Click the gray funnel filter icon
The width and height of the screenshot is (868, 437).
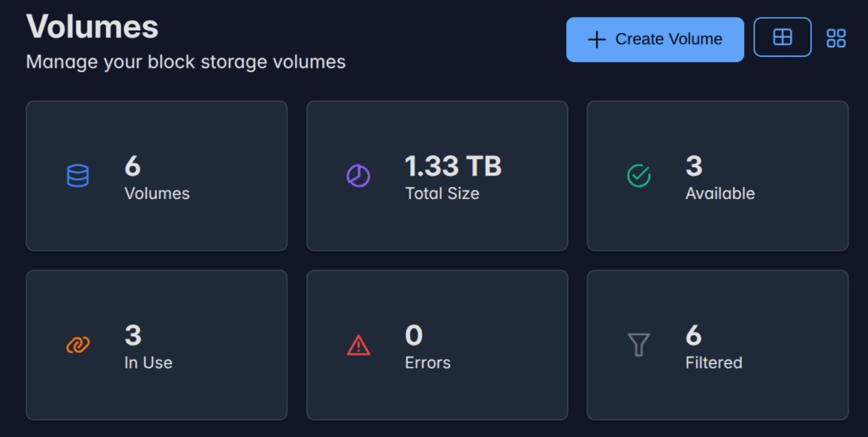click(x=638, y=345)
